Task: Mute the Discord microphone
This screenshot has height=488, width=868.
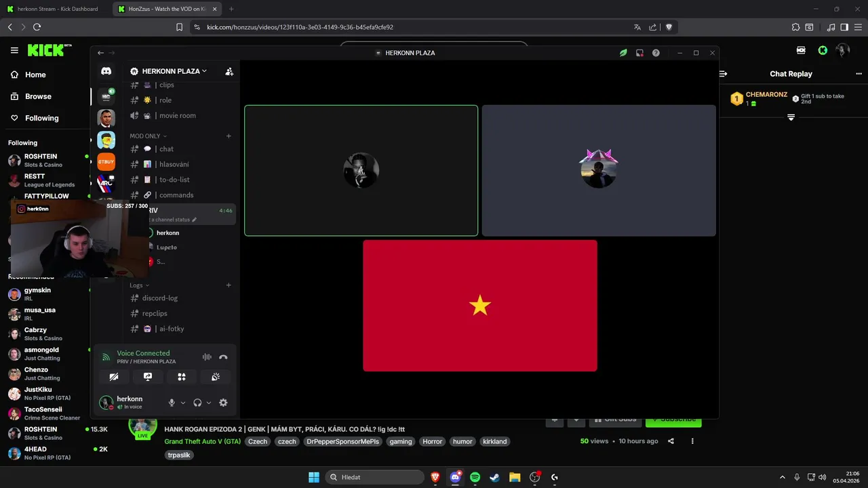Action: coord(172,403)
